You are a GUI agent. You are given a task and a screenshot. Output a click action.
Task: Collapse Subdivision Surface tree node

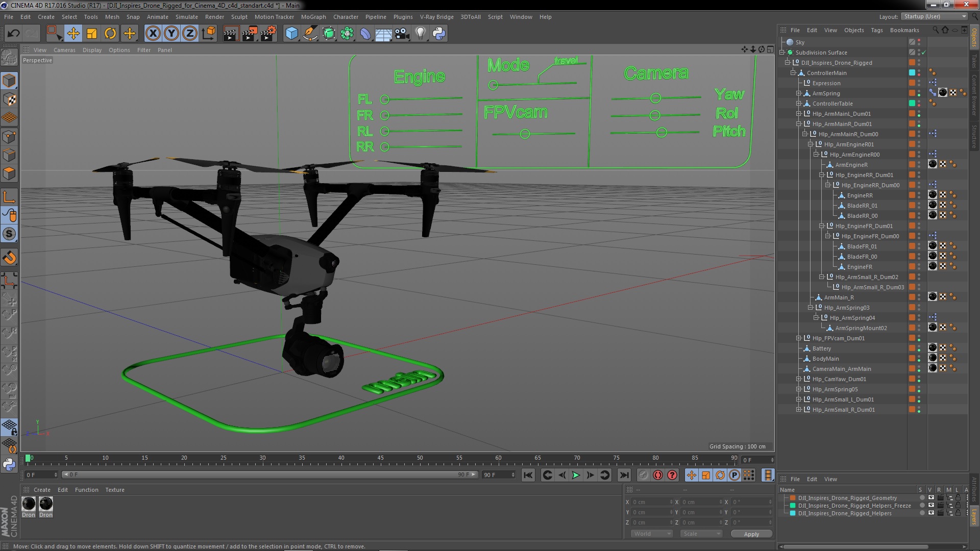(782, 53)
